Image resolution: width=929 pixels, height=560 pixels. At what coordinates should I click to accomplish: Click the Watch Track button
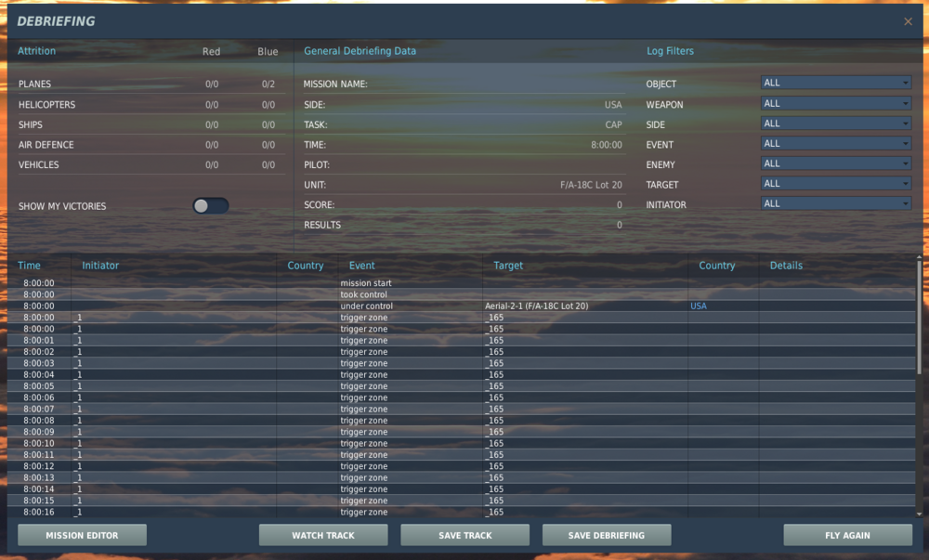pyautogui.click(x=323, y=535)
